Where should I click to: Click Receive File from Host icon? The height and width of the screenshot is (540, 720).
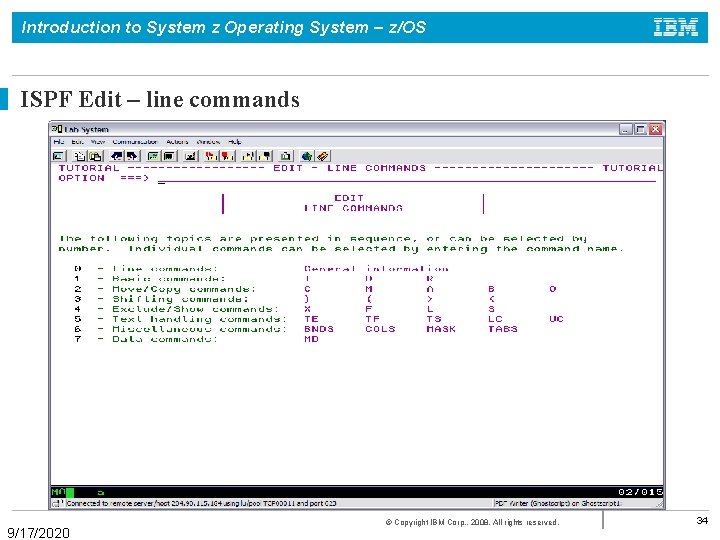[132, 156]
